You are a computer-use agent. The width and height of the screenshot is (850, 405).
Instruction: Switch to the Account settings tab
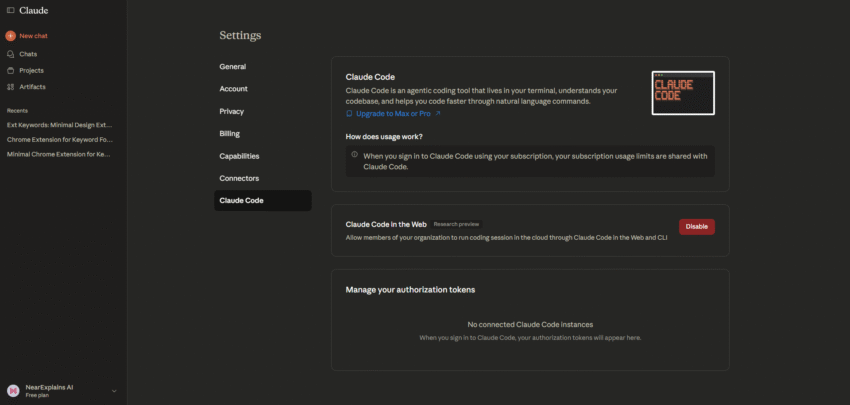click(x=234, y=89)
